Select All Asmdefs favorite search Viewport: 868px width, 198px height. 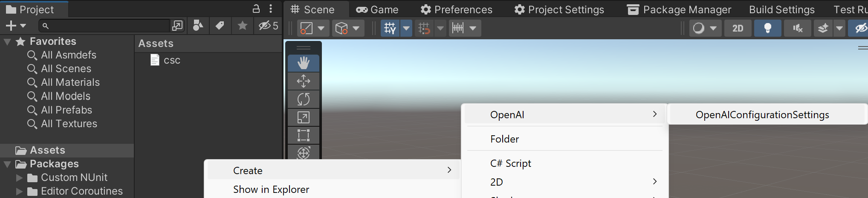[x=69, y=55]
